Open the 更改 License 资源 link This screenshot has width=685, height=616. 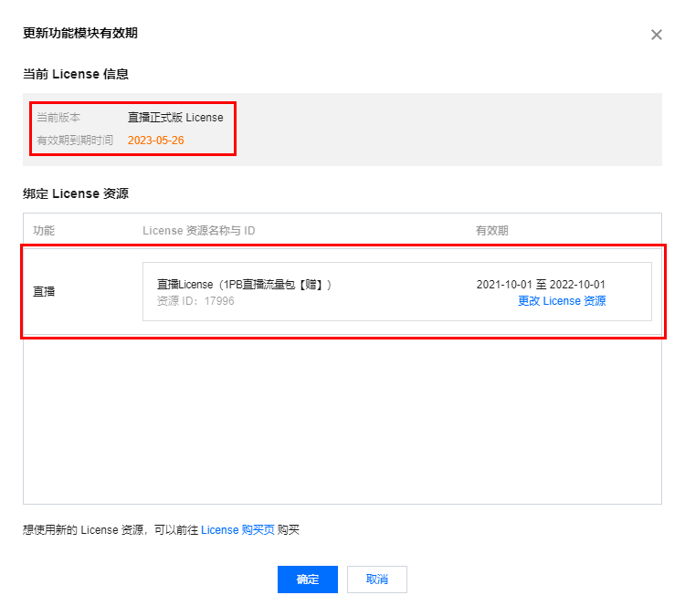pyautogui.click(x=562, y=301)
